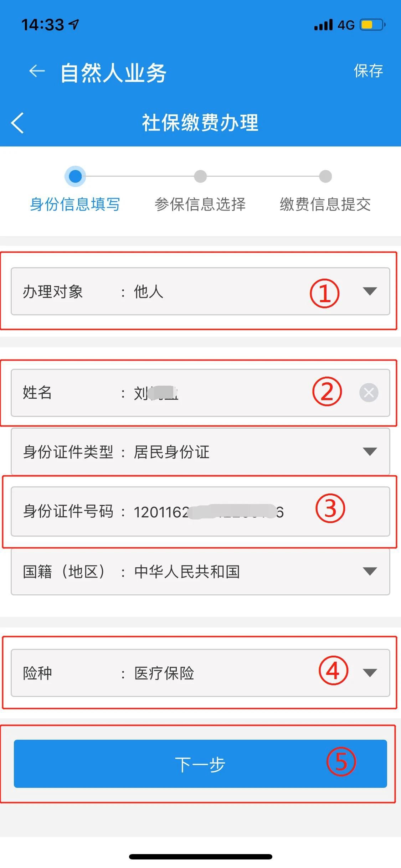Viewport: 401px width, 868px height.
Task: Tap the 下一步 button
Action: pos(200,764)
